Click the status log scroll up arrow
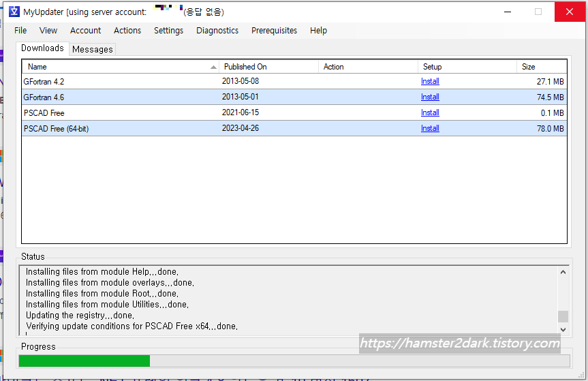Viewport: 588px width, 381px height. (563, 272)
